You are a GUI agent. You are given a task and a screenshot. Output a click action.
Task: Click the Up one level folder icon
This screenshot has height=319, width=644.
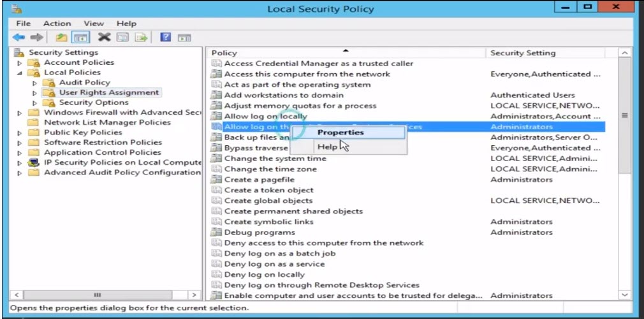[62, 38]
